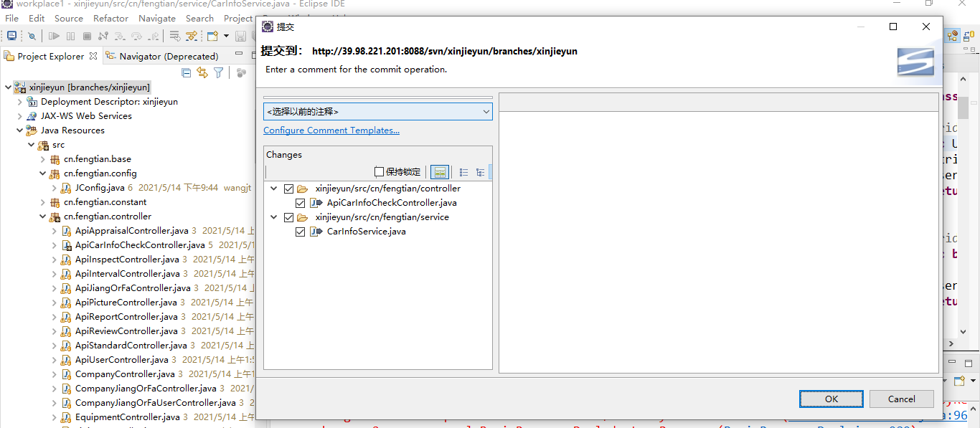Screen dimensions: 980x428
Task: Switch Changes view to tree mode
Action: tap(480, 172)
